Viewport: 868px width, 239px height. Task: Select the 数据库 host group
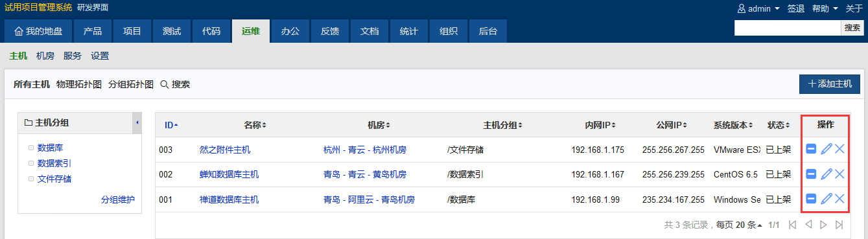tap(51, 148)
